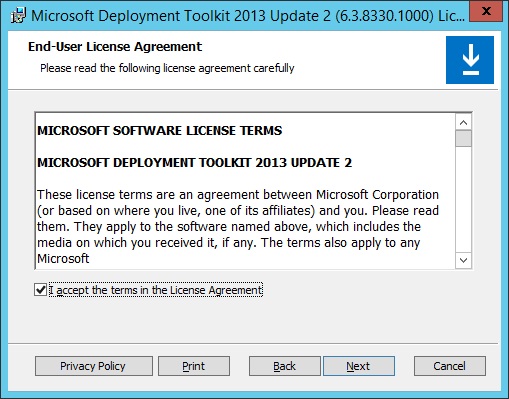Print the license agreement

pos(194,366)
